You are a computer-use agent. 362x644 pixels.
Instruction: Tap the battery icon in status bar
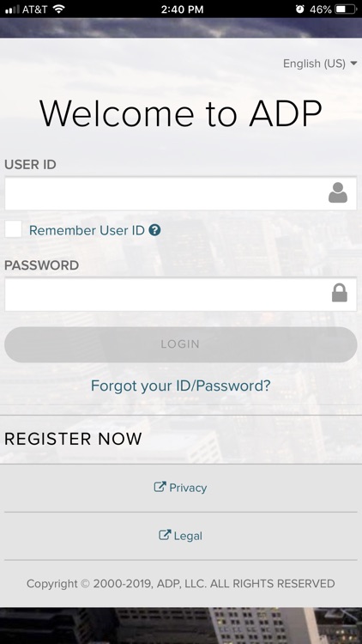pyautogui.click(x=346, y=9)
